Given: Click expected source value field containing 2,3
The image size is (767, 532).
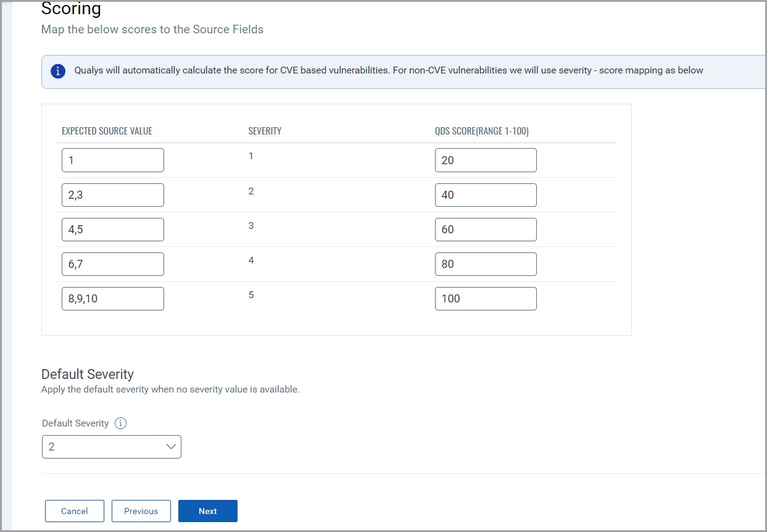Looking at the screenshot, I should pyautogui.click(x=113, y=195).
